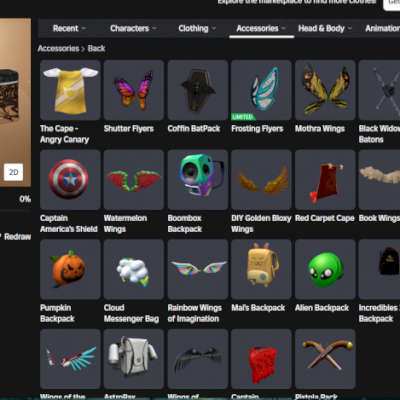Choose the Cloud Messenger Bag
Image resolution: width=400 pixels, height=400 pixels.
(134, 269)
